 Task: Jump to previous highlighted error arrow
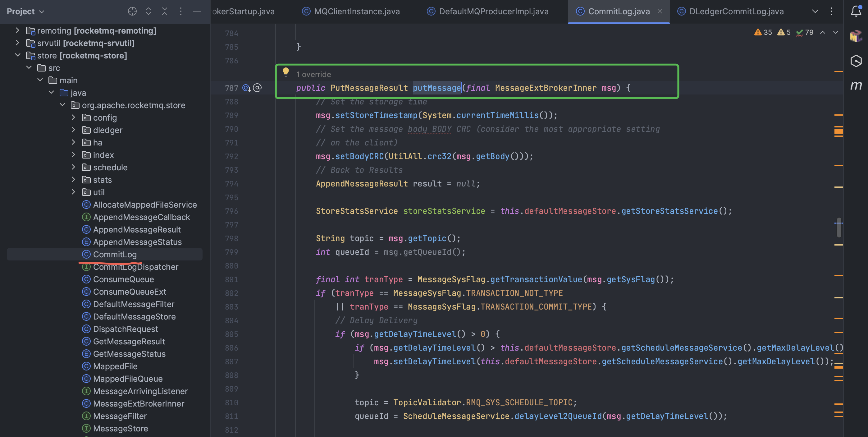click(x=823, y=32)
